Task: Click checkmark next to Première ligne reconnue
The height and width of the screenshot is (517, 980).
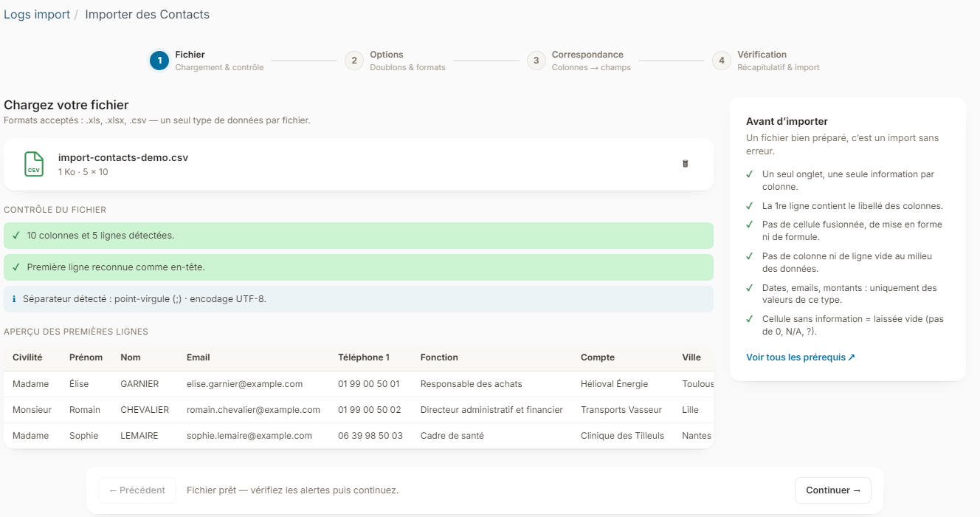Action: 16,267
